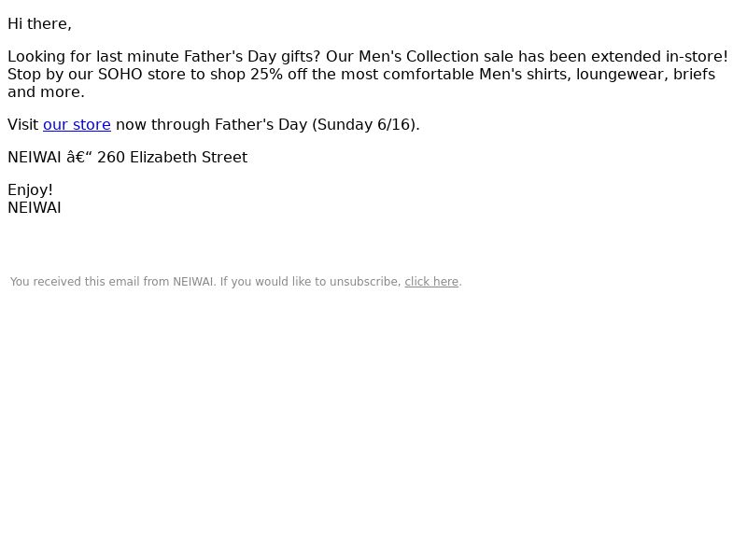Viewport: 747px width, 560px height.
Task: Click the NEIWAI signature below Enjoy!
Action: (x=35, y=208)
